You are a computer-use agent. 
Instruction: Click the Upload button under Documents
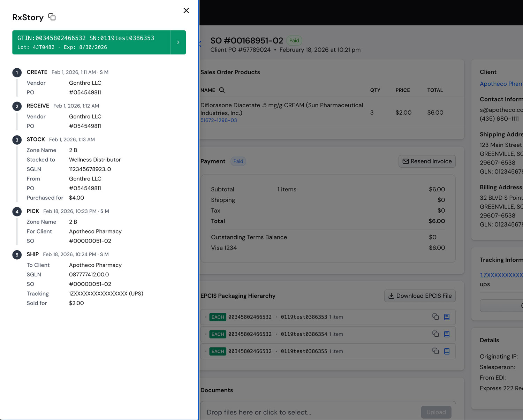pos(436,412)
